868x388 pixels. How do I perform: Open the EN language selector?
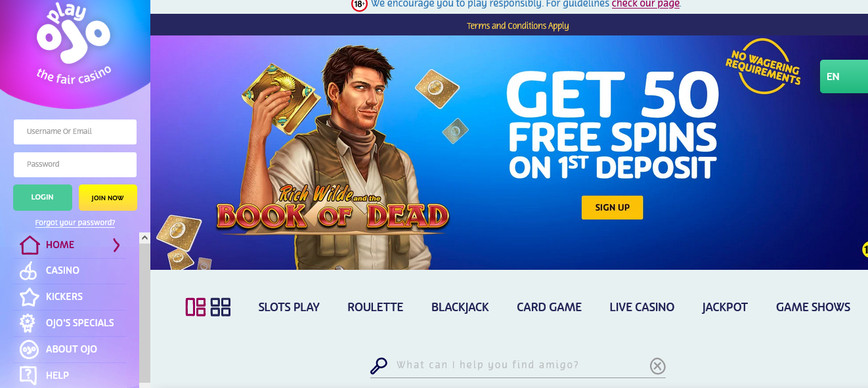(844, 76)
